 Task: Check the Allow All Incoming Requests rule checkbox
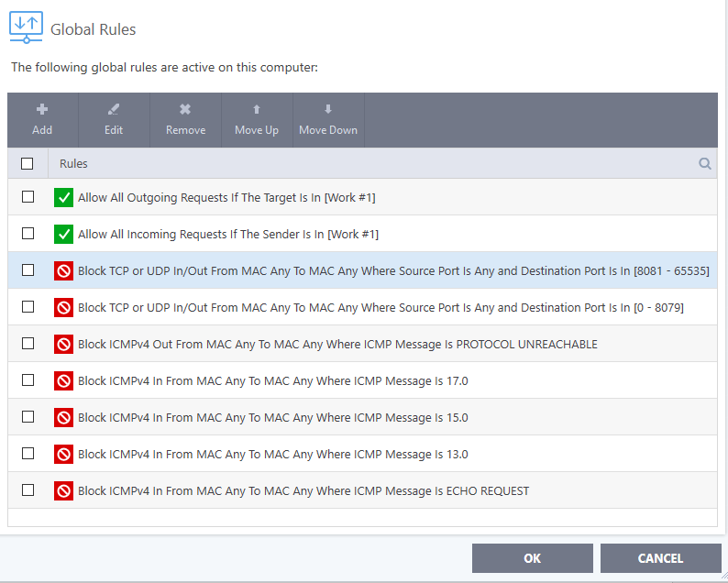click(x=28, y=234)
